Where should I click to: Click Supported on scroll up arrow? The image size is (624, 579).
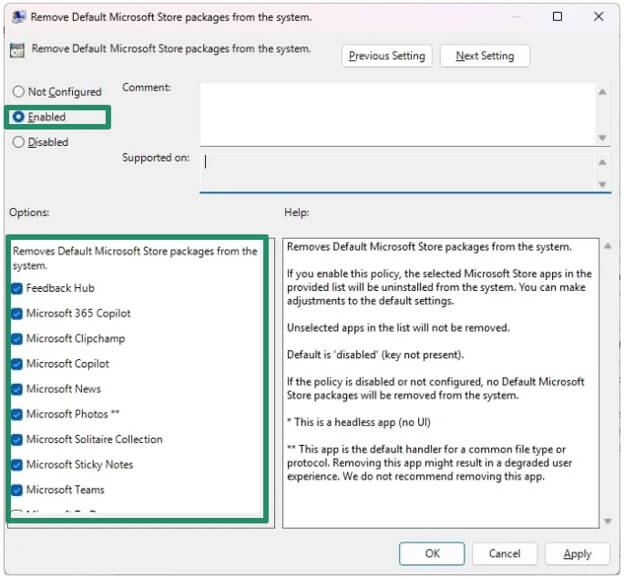pos(603,162)
